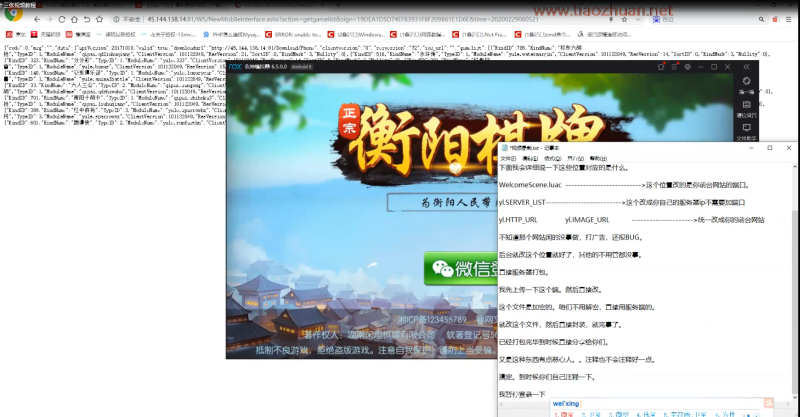
Task: Click star favorite icon at right end of address bar
Action: (624, 19)
